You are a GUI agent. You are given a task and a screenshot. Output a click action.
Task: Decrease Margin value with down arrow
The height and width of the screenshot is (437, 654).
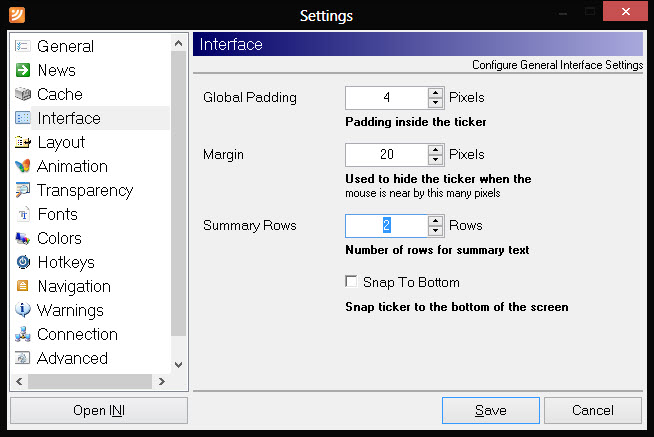coord(435,159)
